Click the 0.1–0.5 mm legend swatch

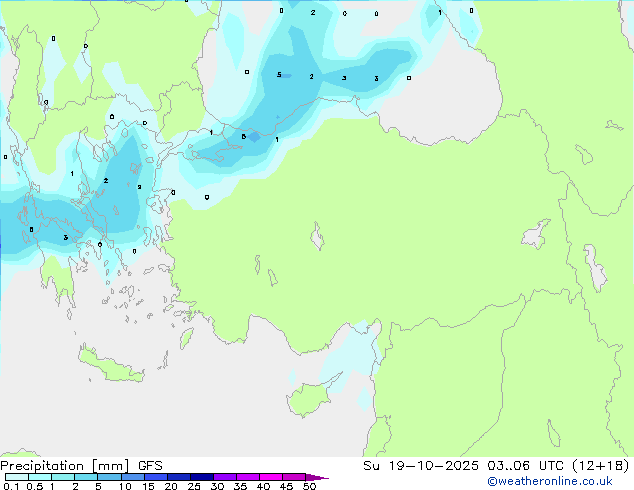coord(17,477)
